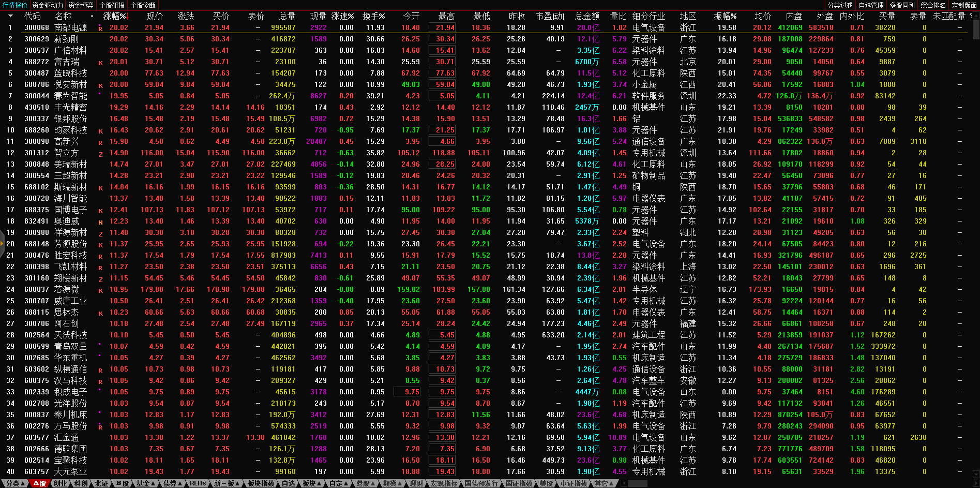
Task: Open the column menu triangle beside 代码
Action: [10, 16]
